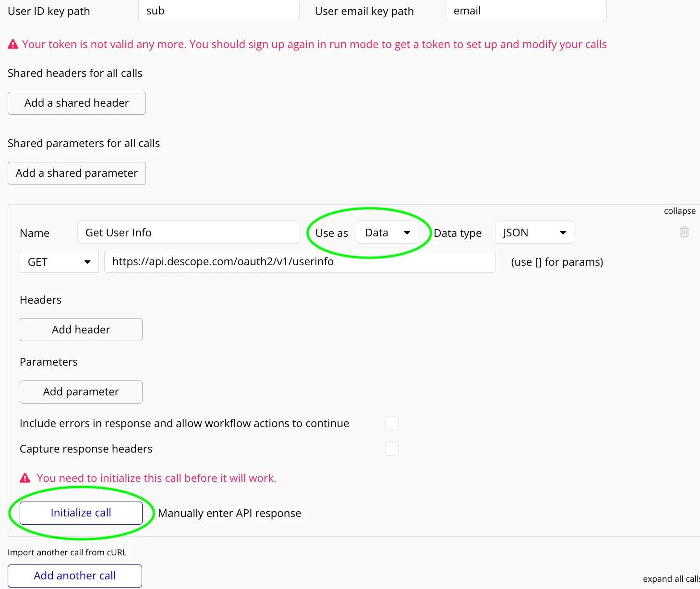
Task: Click the Add header button
Action: point(81,330)
